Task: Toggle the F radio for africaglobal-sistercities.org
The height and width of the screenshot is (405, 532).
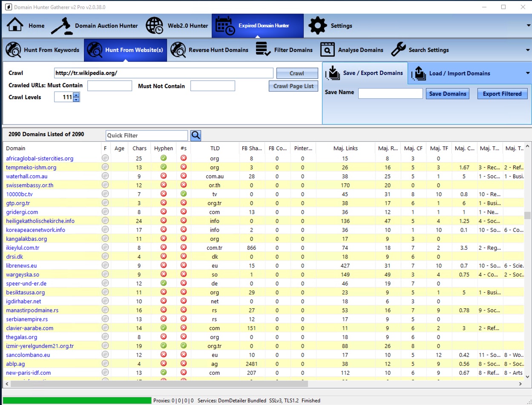Action: coord(105,158)
